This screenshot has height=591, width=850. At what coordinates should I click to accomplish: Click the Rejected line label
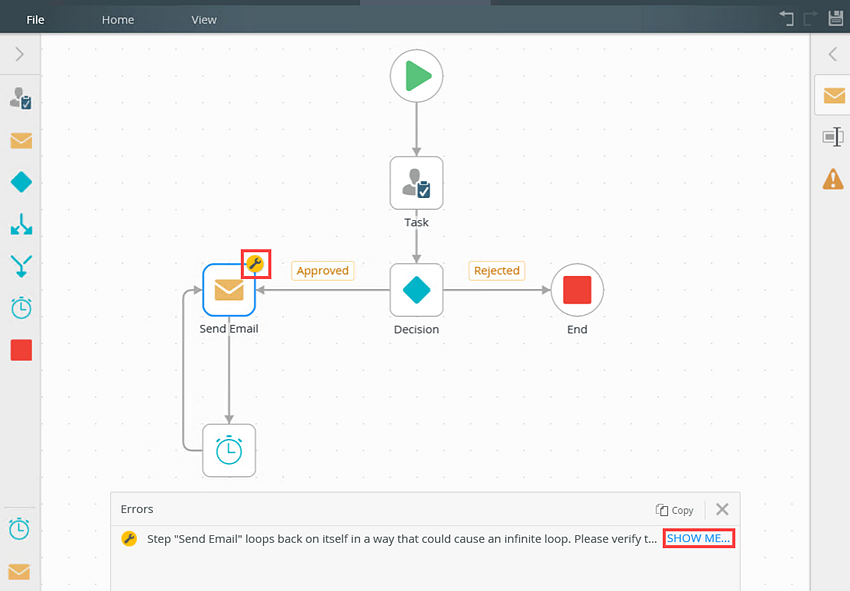[497, 271]
